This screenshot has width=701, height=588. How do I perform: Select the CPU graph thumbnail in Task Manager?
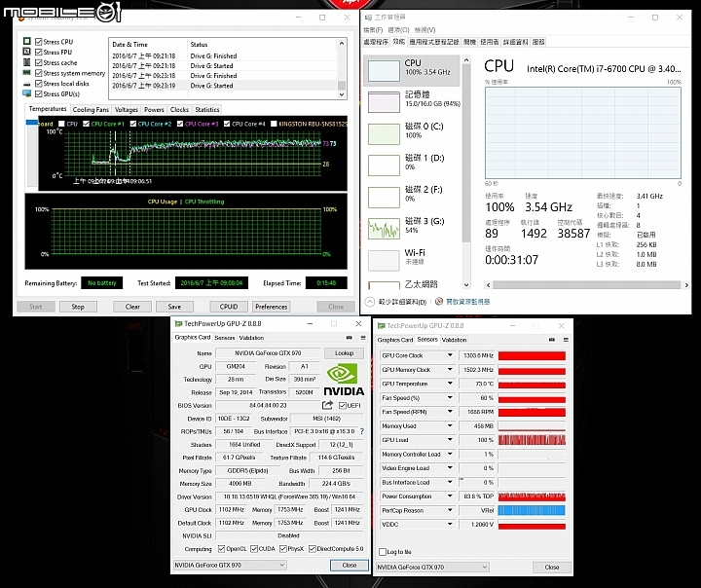(384, 71)
